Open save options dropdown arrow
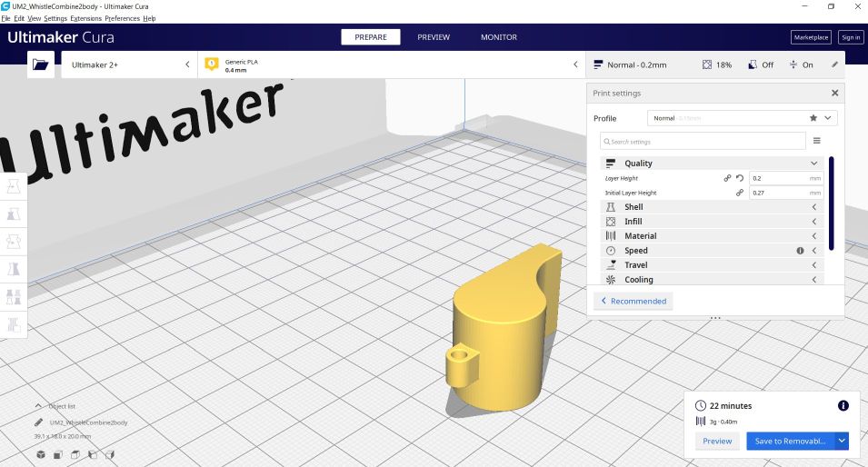 (x=842, y=441)
